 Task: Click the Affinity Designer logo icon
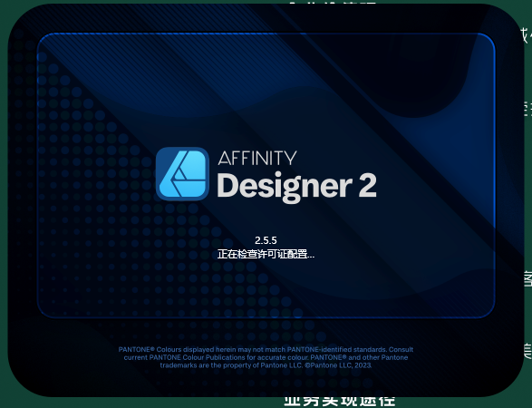[x=182, y=174]
